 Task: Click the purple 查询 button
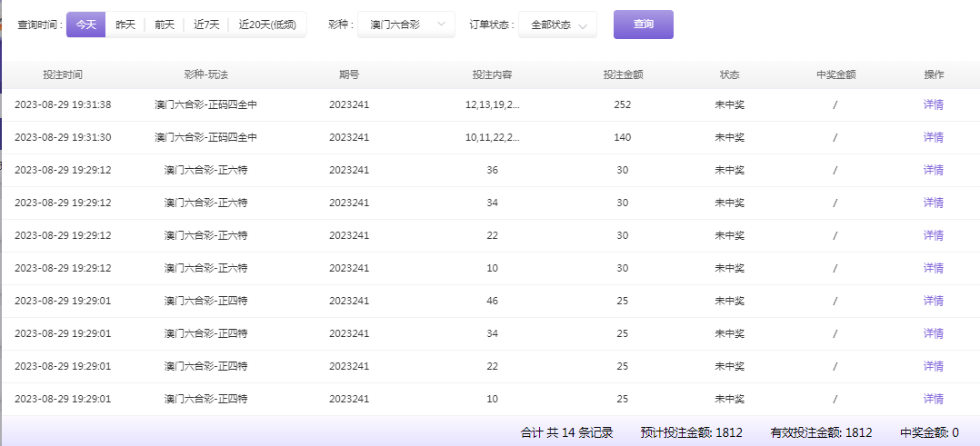(x=643, y=25)
